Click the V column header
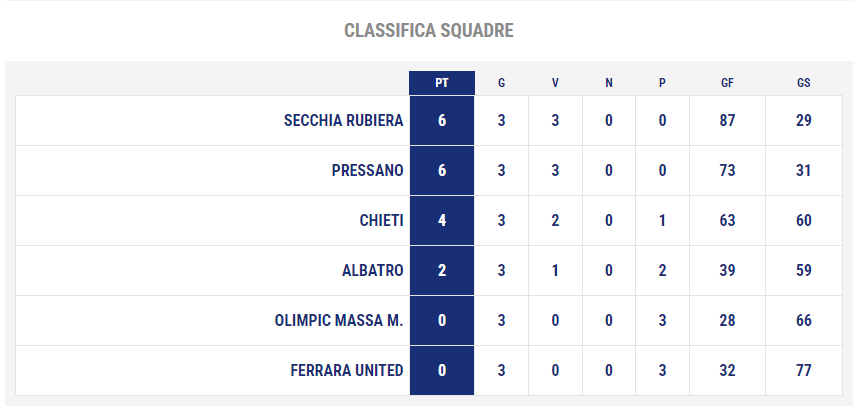The width and height of the screenshot is (862, 412). [555, 83]
